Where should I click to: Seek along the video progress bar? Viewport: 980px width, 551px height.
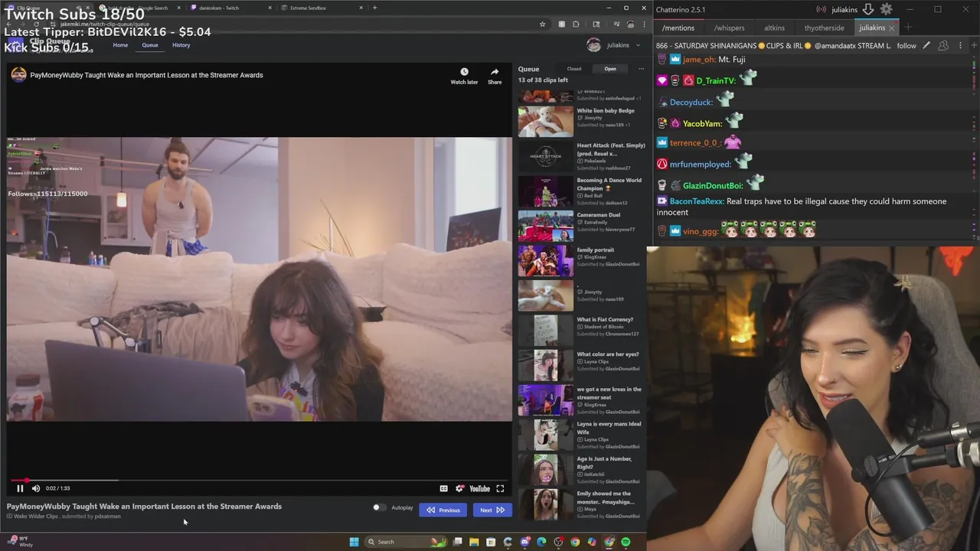pyautogui.click(x=258, y=481)
